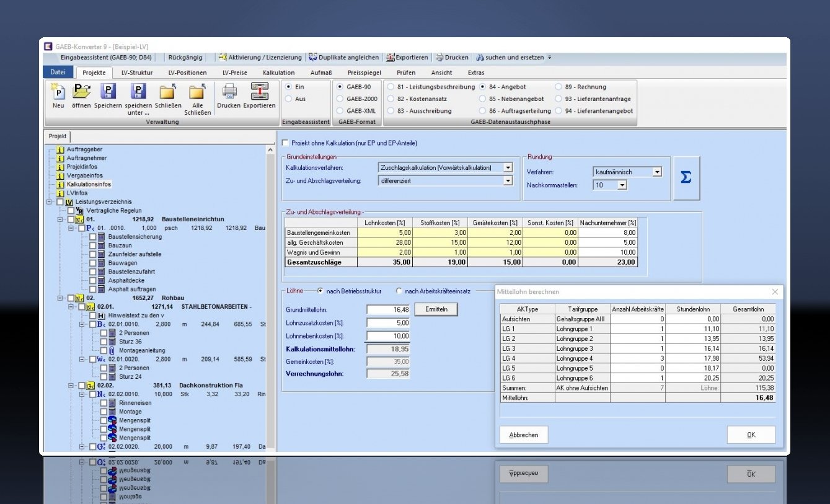The width and height of the screenshot is (830, 504).
Task: Click the Ermitteln button
Action: (x=436, y=309)
